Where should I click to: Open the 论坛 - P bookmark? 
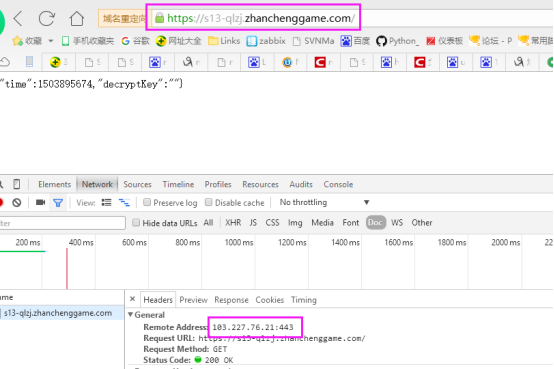coord(490,41)
